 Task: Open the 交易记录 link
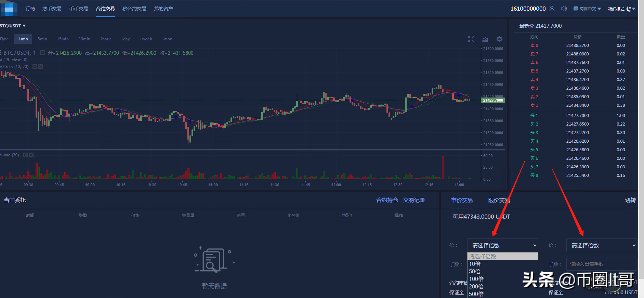pos(414,200)
